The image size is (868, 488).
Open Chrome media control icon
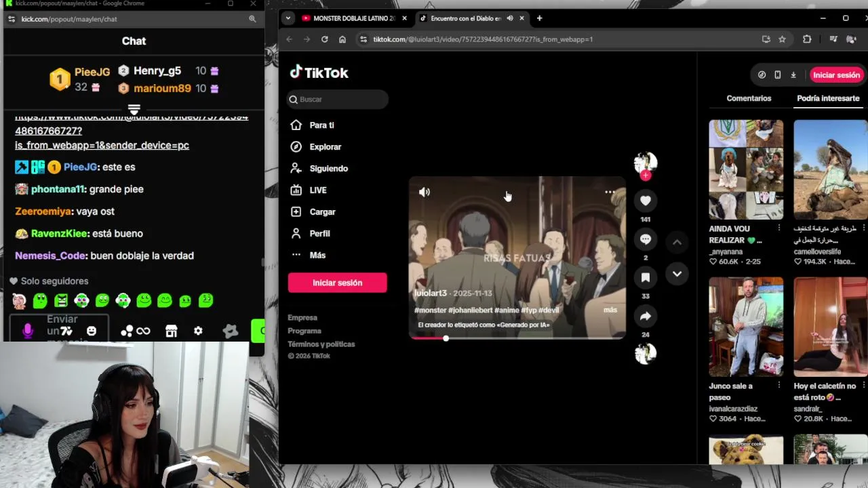click(x=833, y=39)
